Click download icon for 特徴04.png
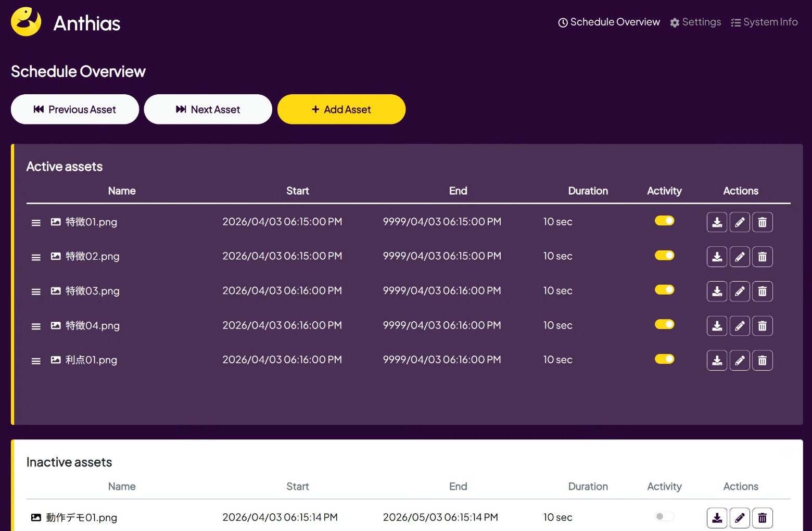 [x=717, y=326]
